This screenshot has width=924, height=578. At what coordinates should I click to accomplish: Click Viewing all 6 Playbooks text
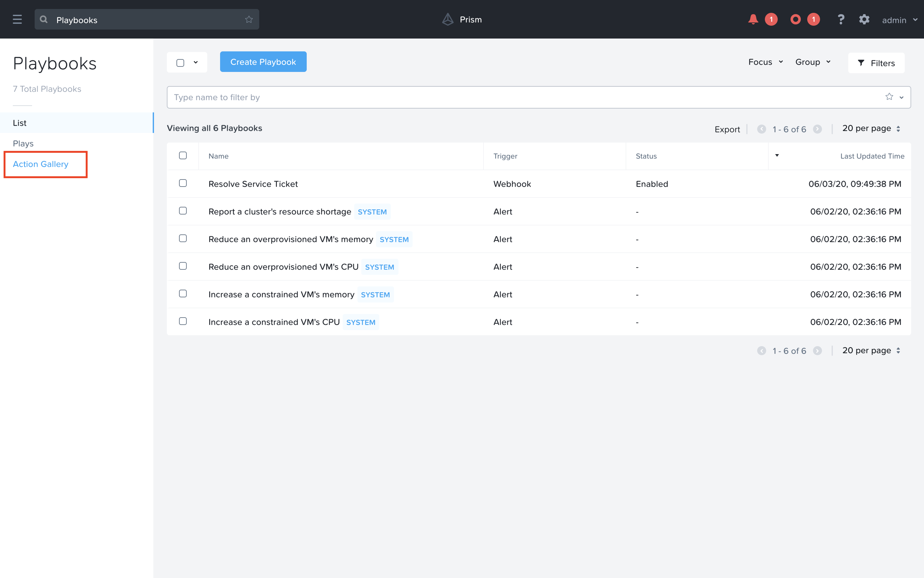click(x=215, y=128)
